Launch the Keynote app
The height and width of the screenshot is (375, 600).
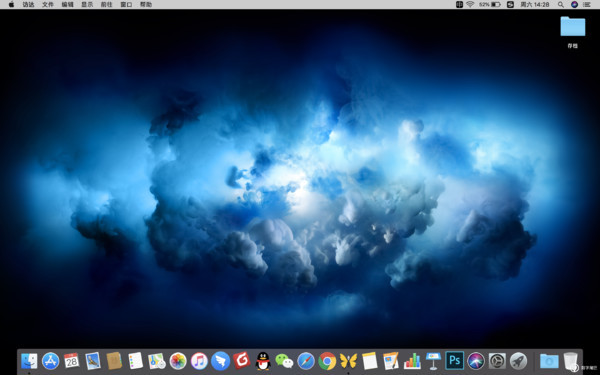pos(433,361)
